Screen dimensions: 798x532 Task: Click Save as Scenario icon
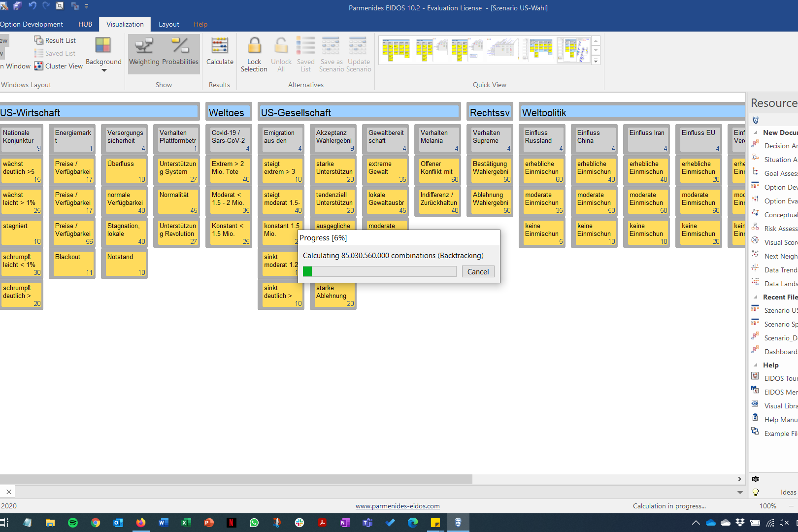click(x=331, y=45)
